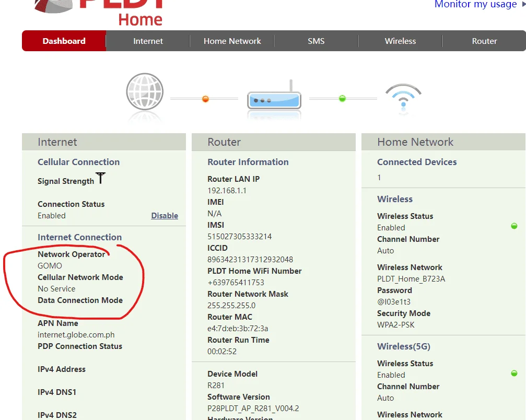
Task: Click the Cellular Connection heading
Action: (x=78, y=162)
